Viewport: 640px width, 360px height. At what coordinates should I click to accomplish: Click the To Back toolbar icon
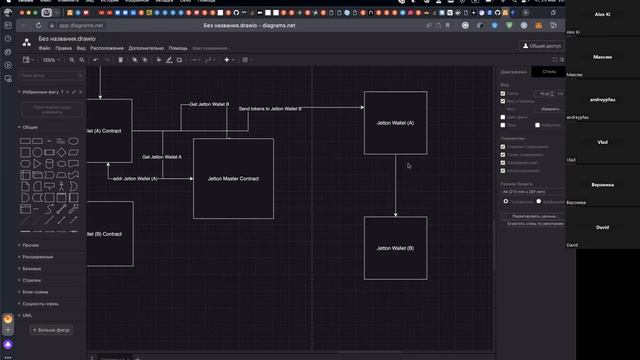click(144, 60)
